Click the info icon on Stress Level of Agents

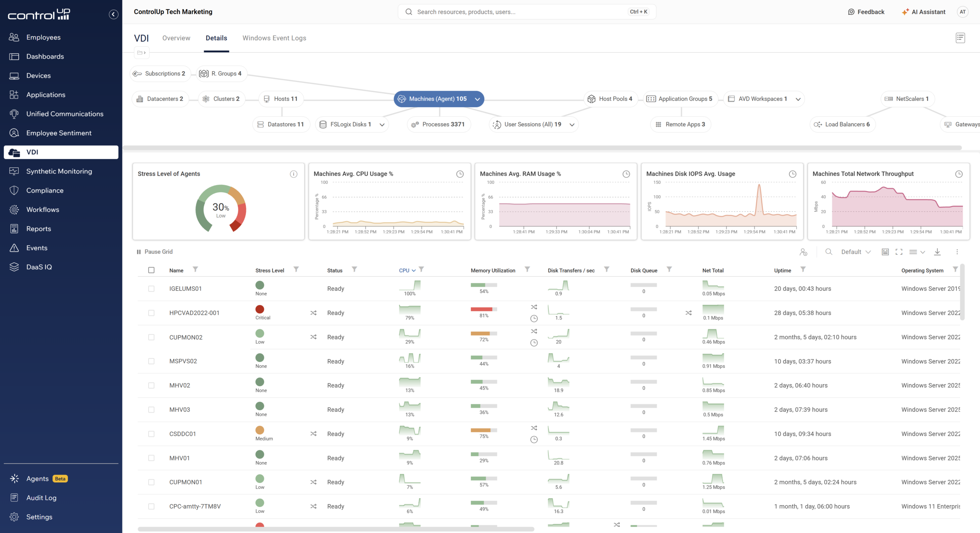[294, 174]
